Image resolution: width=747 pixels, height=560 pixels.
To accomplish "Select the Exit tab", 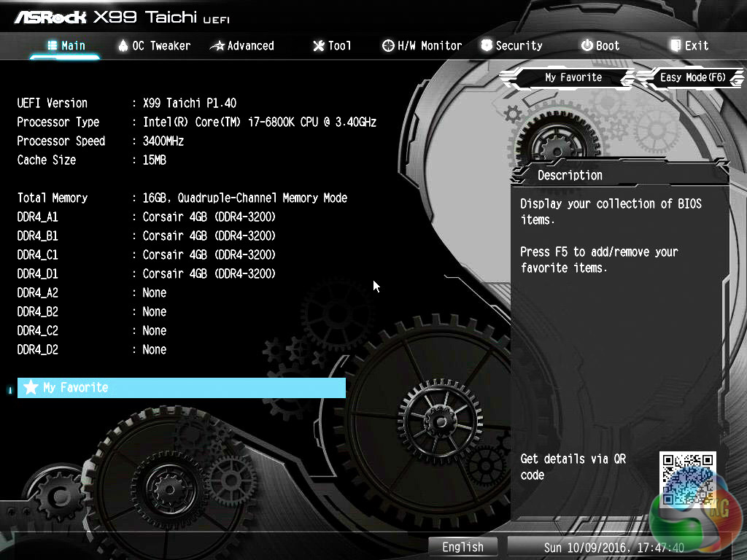I will pyautogui.click(x=689, y=46).
